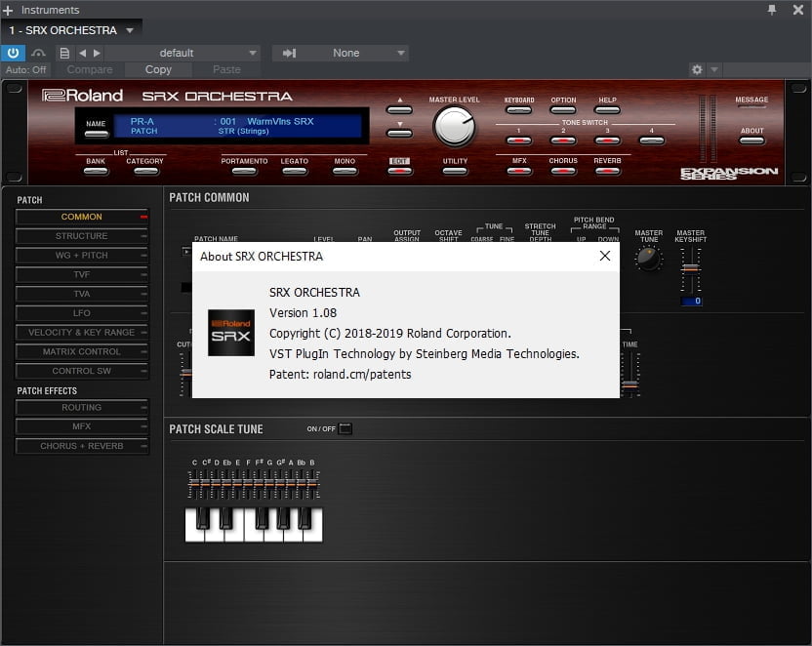
Task: Select the COMMON patch tab
Action: pyautogui.click(x=82, y=217)
